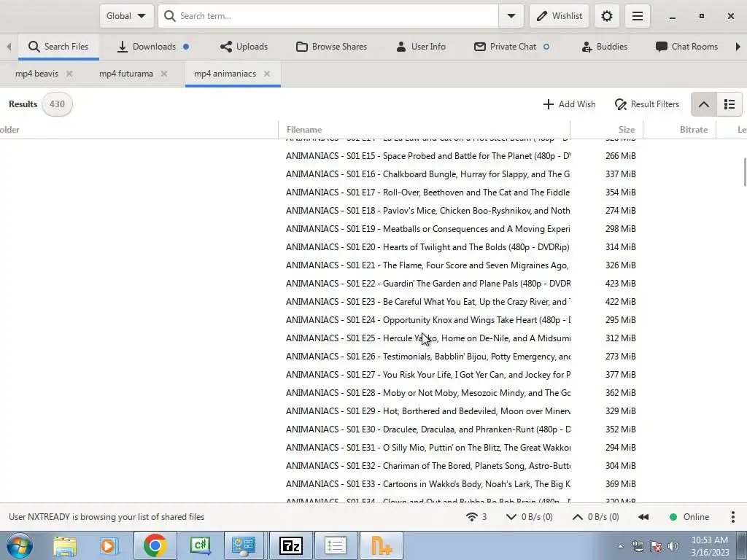Close the mp4 animaniacs search tab
This screenshot has height=560, width=747.
tap(267, 74)
